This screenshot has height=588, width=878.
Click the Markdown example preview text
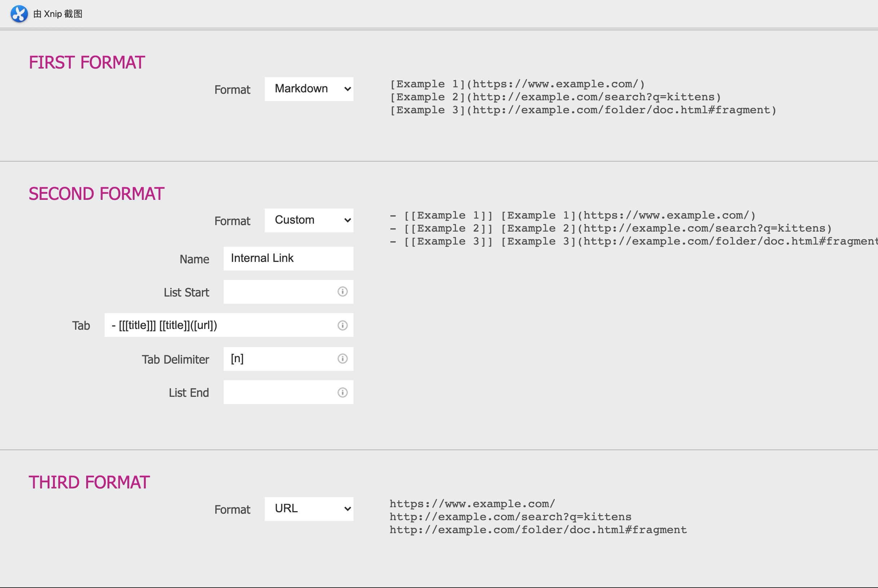[583, 97]
